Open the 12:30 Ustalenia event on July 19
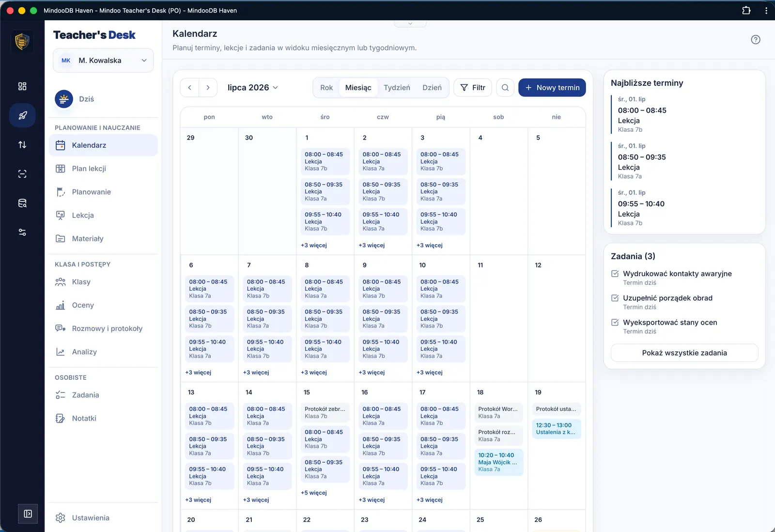This screenshot has width=775, height=532. point(556,429)
